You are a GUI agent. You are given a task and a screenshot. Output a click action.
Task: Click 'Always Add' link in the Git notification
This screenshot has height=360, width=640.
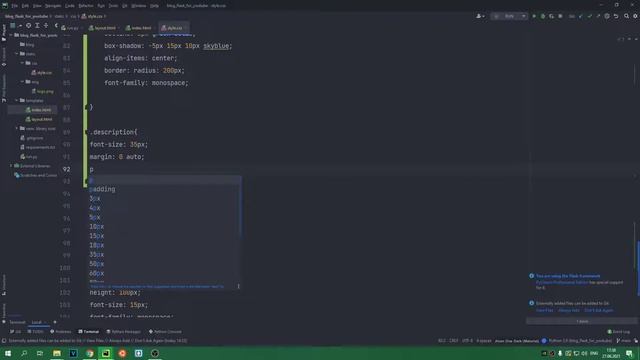coord(569,310)
